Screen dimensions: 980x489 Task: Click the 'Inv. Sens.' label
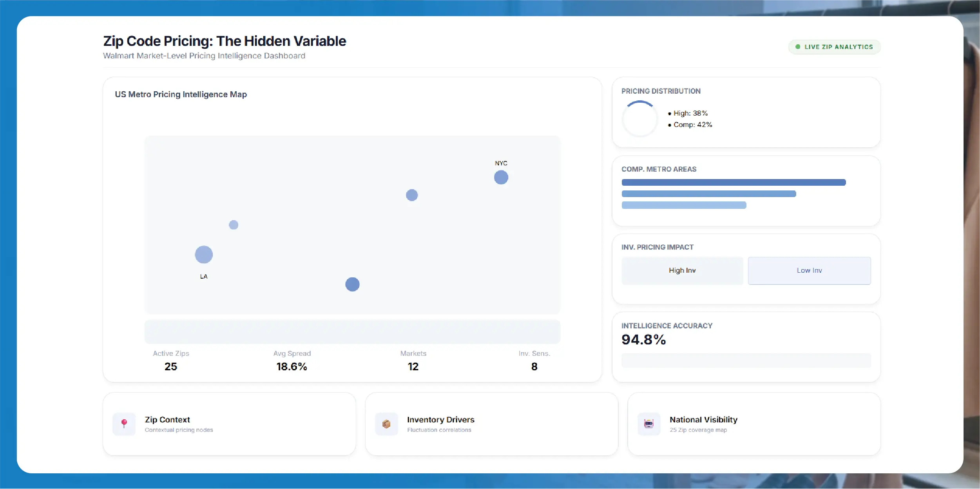534,353
